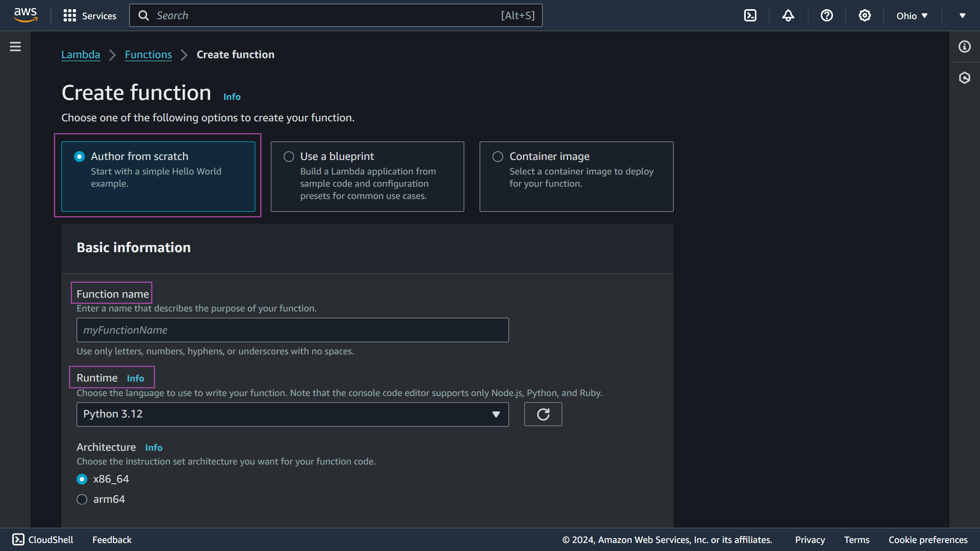
Task: Select Use a blueprint option
Action: click(367, 176)
